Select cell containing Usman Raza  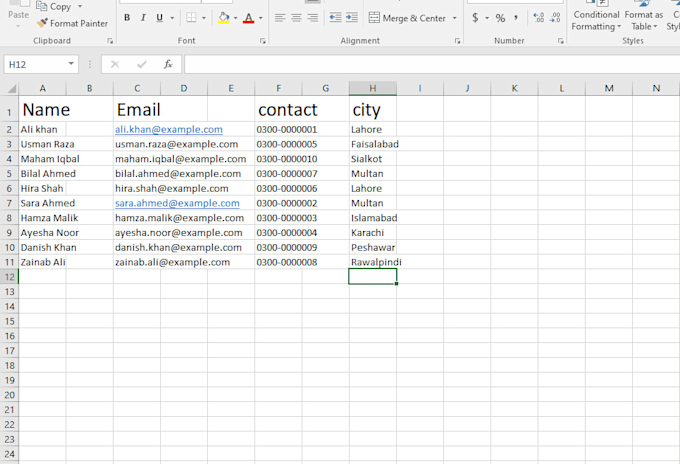[42, 144]
